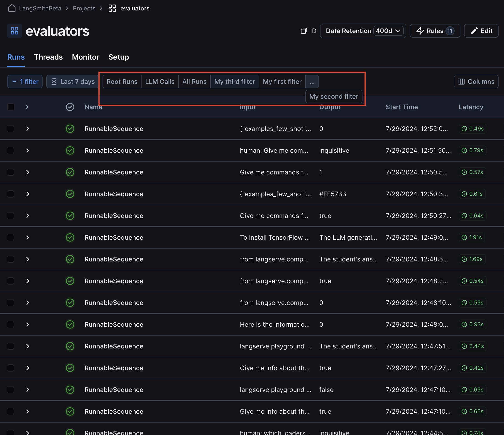Select checkbox for the inquisitive output row
504x435 pixels.
10,150
